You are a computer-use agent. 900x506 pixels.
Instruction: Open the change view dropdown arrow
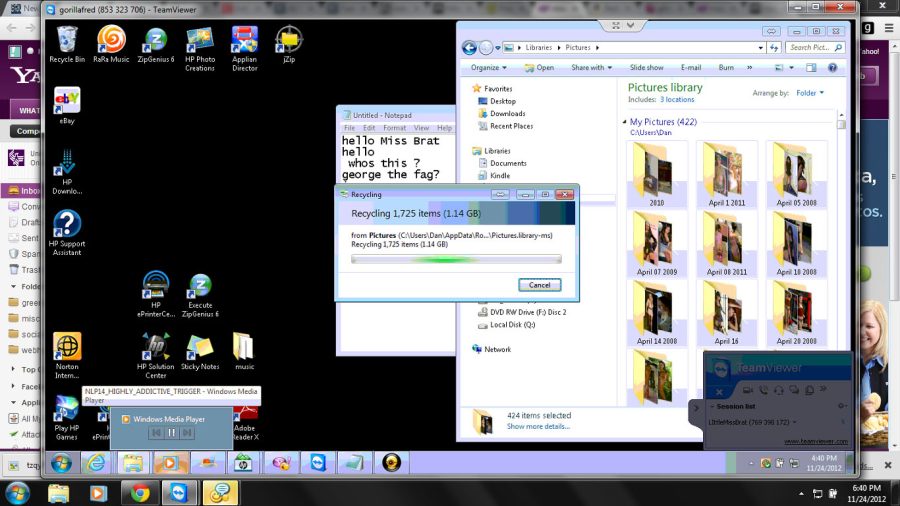click(x=792, y=68)
